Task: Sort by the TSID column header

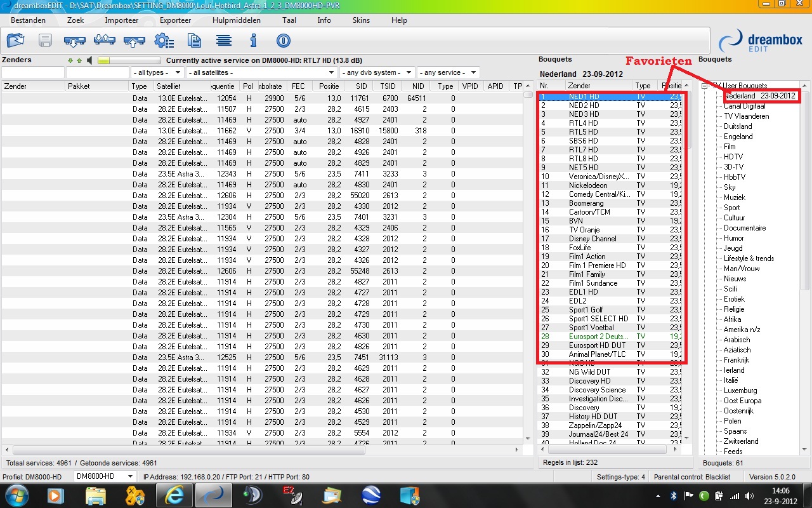Action: tap(387, 86)
